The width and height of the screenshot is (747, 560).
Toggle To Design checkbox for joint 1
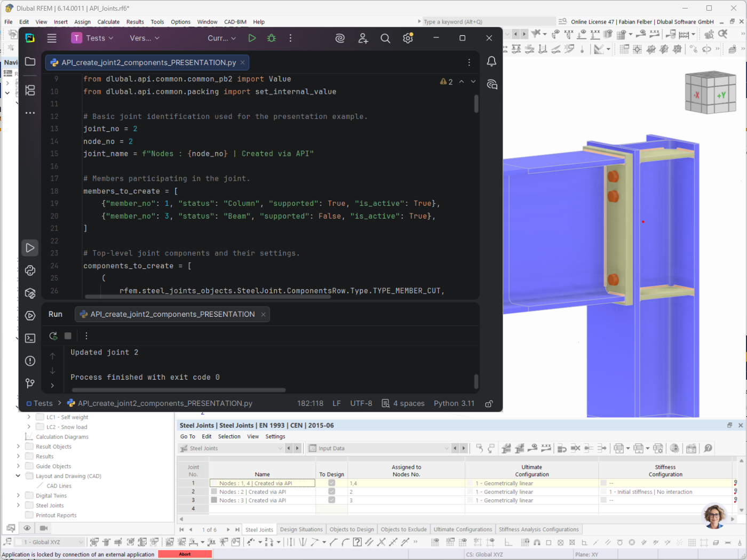tap(331, 483)
